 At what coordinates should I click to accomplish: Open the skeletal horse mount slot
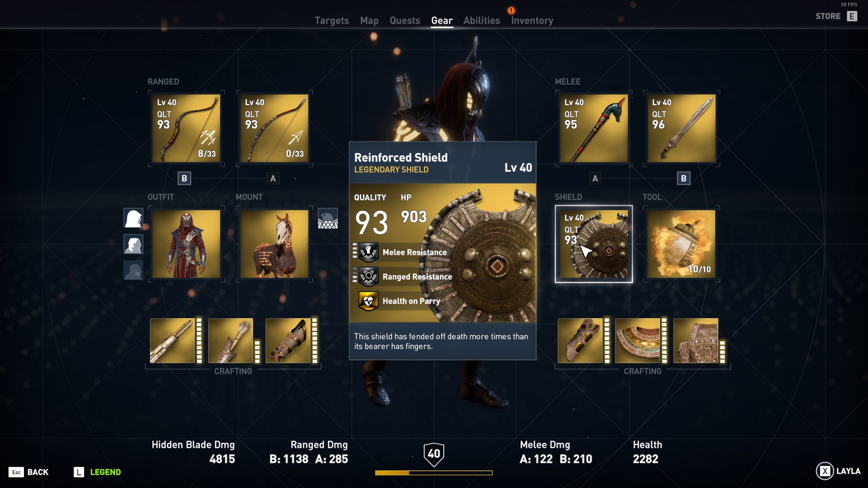274,244
